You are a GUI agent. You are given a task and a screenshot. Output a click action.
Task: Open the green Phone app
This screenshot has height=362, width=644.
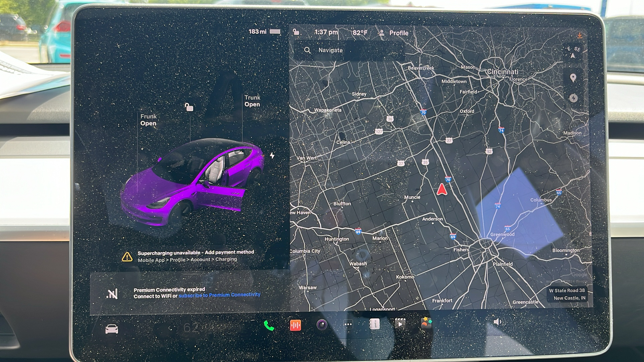point(269,325)
